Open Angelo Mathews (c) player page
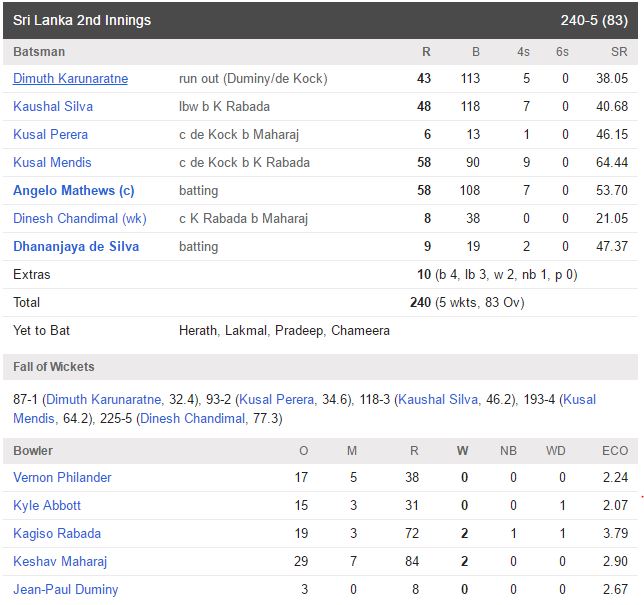The image size is (644, 605). (73, 191)
